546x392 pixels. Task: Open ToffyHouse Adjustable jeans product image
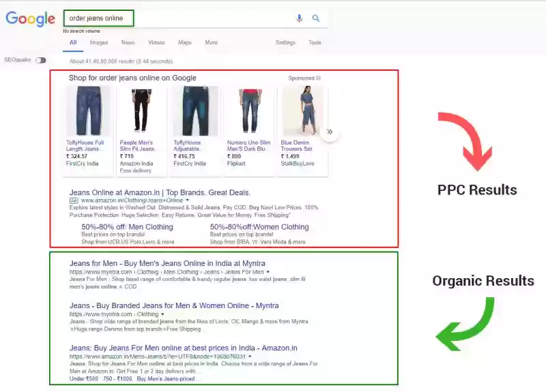[196, 111]
